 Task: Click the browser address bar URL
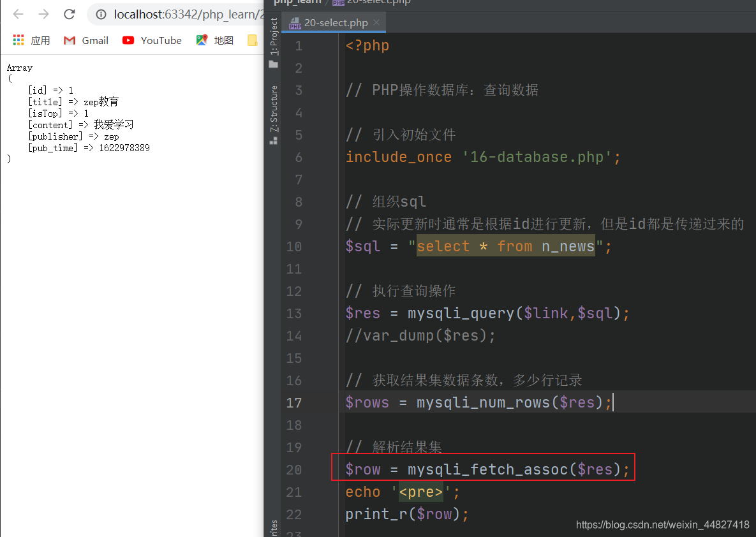point(188,15)
